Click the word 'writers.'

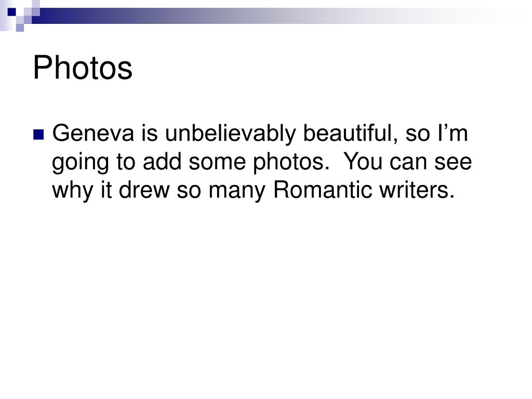coord(417,190)
